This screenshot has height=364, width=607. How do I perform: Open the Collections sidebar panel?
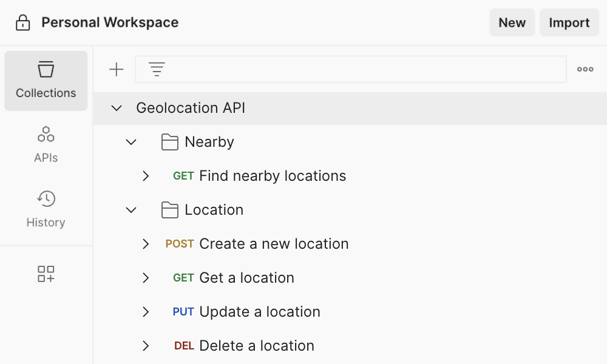(x=46, y=81)
